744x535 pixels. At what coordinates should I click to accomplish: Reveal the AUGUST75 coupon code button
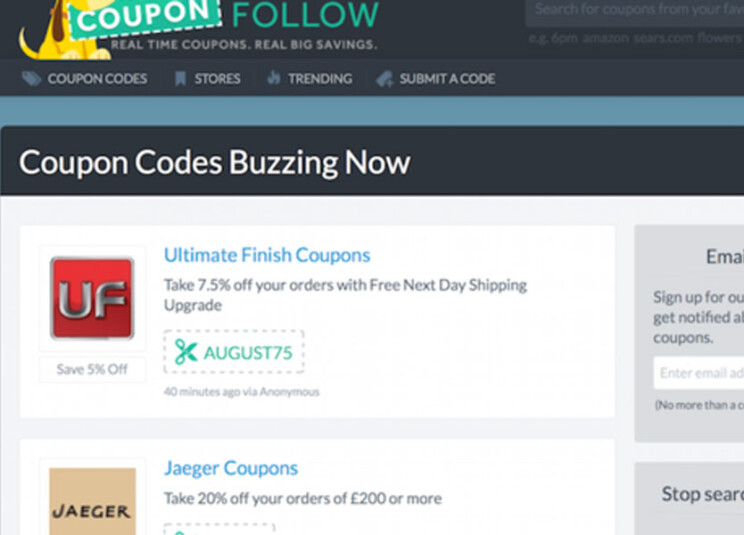(234, 352)
